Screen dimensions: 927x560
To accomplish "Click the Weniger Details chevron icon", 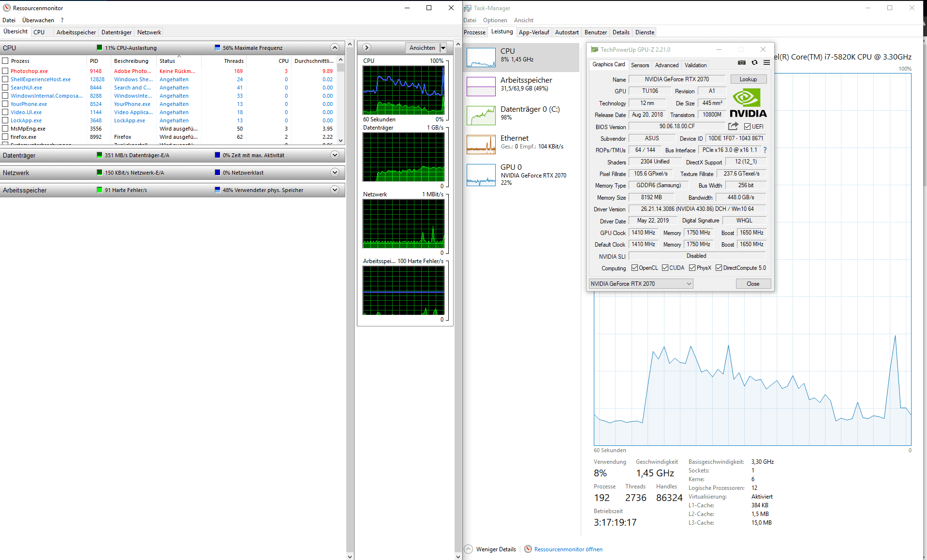I will click(x=469, y=549).
